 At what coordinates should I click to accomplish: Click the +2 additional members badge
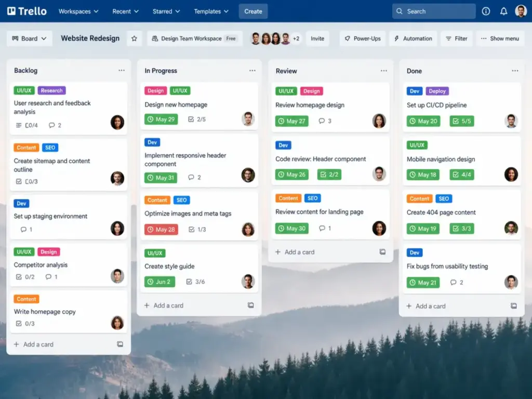tap(296, 38)
